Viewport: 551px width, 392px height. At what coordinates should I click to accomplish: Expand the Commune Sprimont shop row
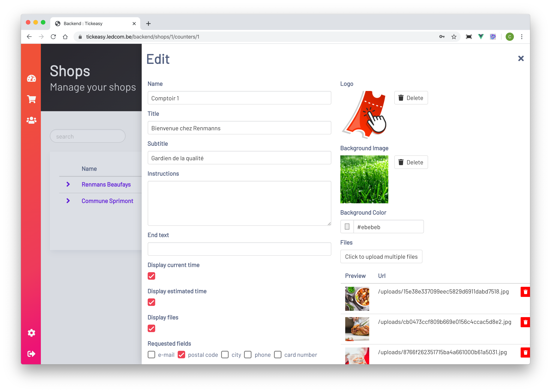tap(68, 201)
